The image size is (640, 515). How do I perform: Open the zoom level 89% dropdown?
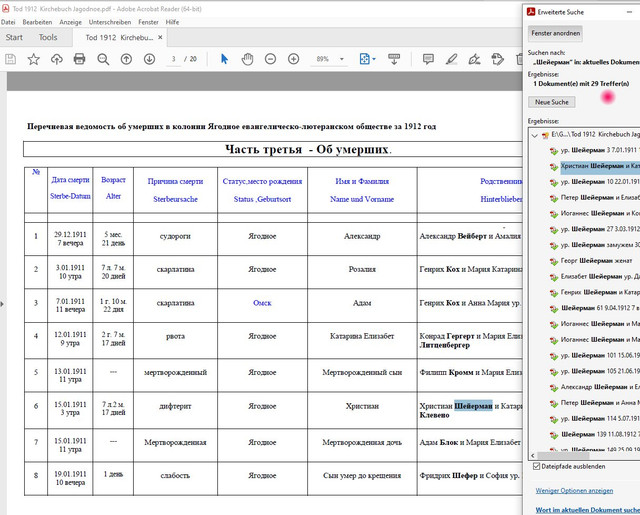(342, 59)
